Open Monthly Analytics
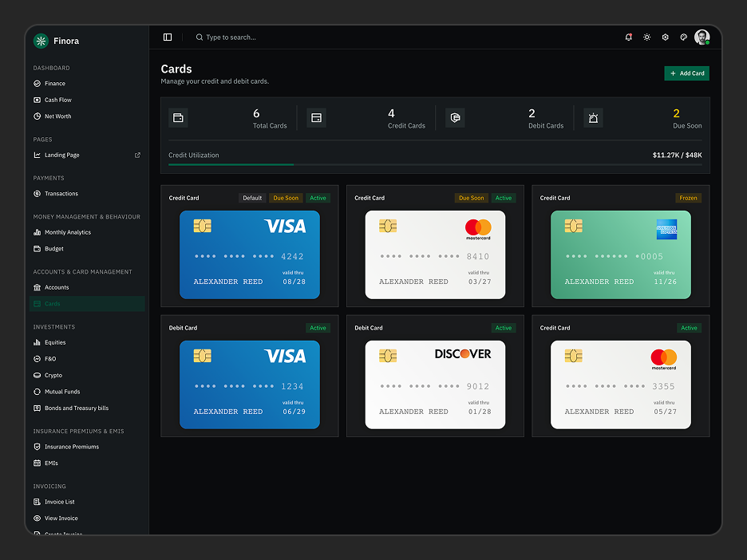This screenshot has width=747, height=560. point(87,232)
